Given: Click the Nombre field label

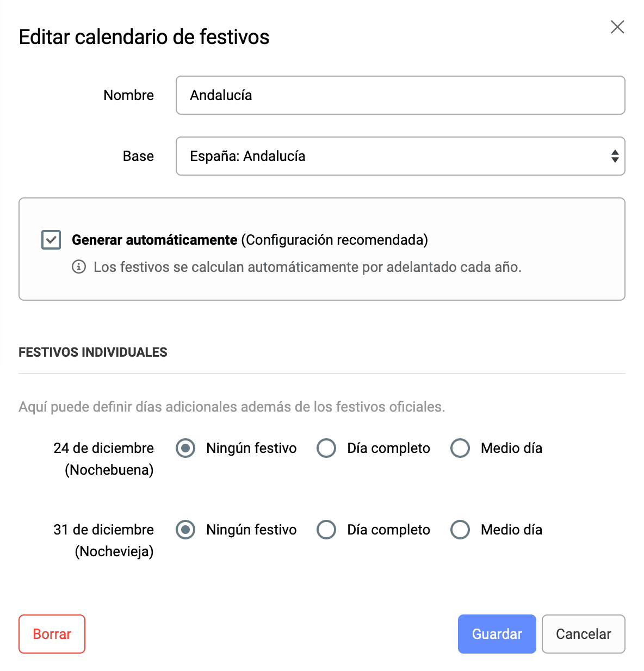Looking at the screenshot, I should click(x=129, y=95).
